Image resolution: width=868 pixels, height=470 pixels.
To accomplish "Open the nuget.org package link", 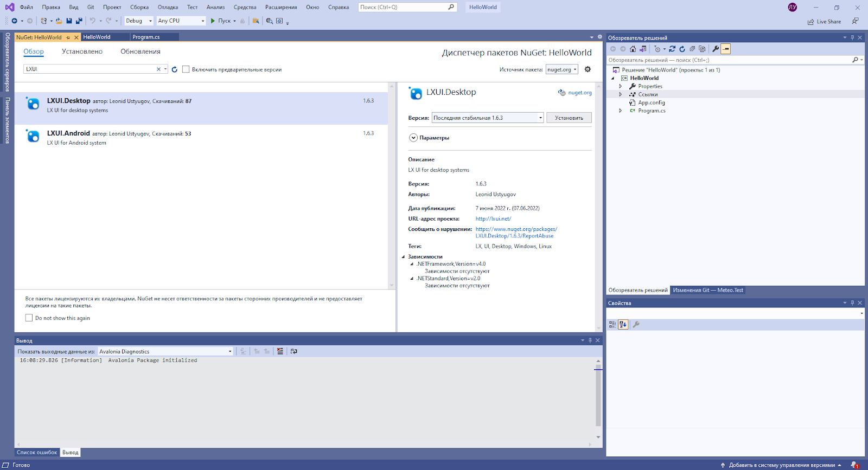I will coord(580,93).
